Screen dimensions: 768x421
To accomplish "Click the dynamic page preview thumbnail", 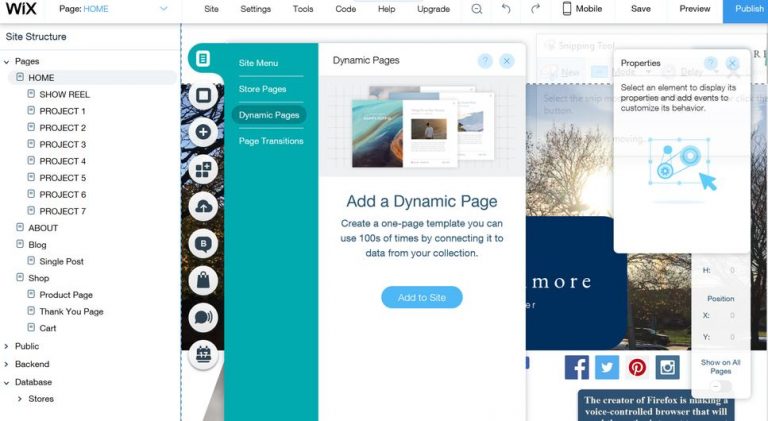I will pyautogui.click(x=423, y=126).
